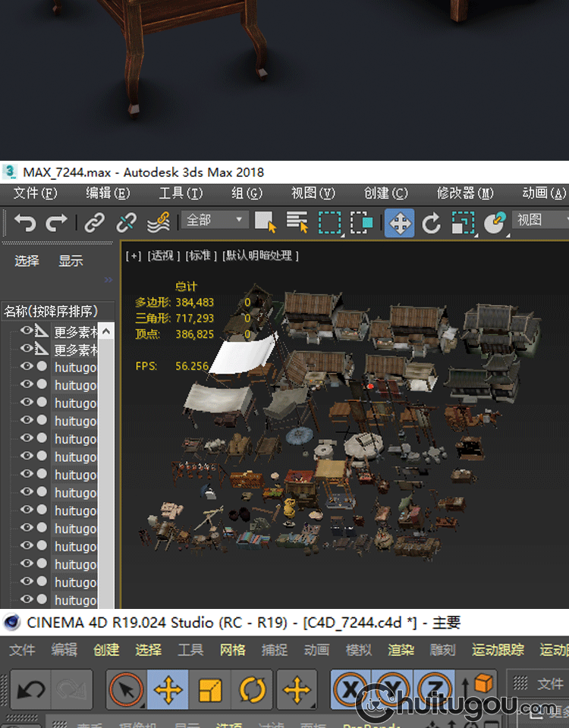This screenshot has width=569, height=728.
Task: Pick the Cinema 4D Rotate tool
Action: pos(252,690)
